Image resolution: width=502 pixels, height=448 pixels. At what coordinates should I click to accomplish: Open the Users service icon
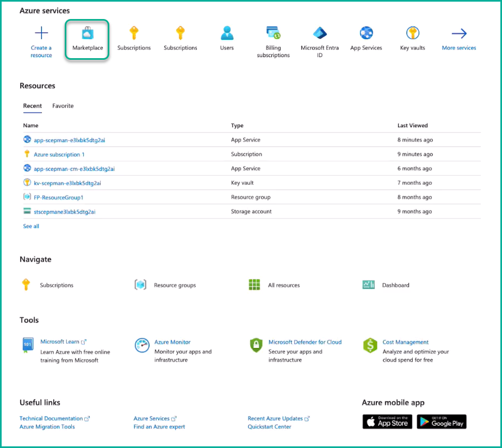coord(227,34)
